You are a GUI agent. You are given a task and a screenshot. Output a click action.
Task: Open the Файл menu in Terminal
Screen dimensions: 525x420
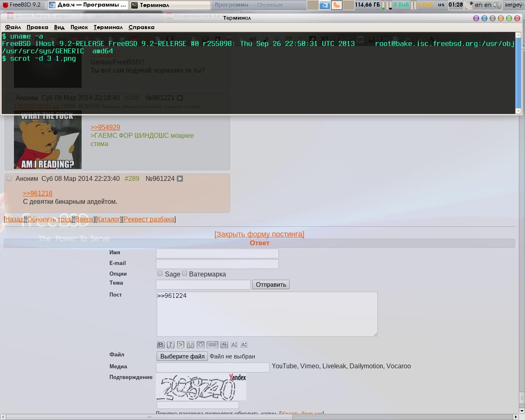pyautogui.click(x=13, y=27)
